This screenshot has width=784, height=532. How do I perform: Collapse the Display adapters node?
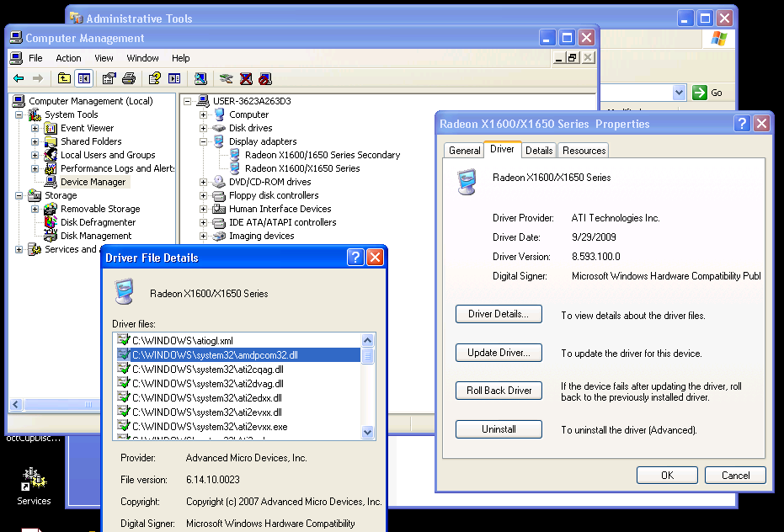tap(204, 141)
